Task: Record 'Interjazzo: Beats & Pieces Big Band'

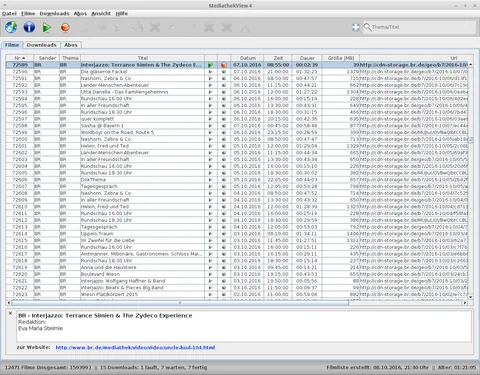Action: tap(224, 288)
